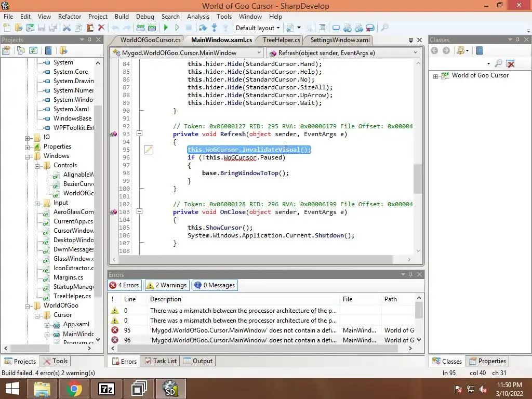532x399 pixels.
Task: Click the Step Over debug icon
Action: (203, 28)
